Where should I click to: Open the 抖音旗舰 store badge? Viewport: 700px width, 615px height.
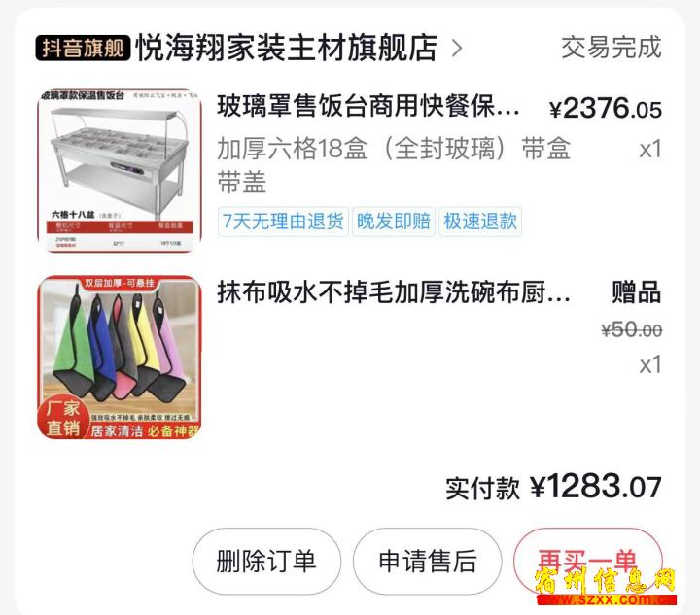[83, 48]
